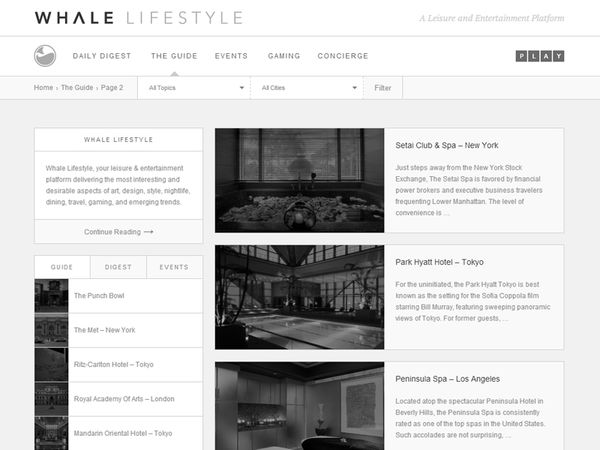Open The Guide menu item

(174, 56)
